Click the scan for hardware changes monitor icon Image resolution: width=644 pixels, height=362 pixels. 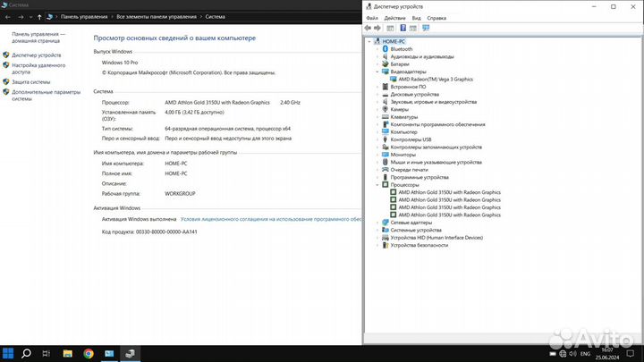pyautogui.click(x=426, y=28)
